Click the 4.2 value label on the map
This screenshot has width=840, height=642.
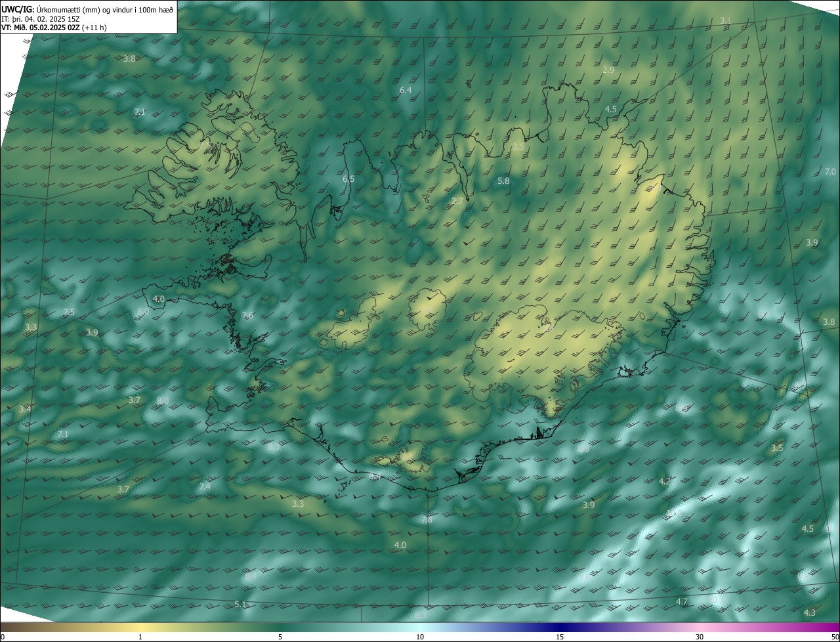(x=664, y=481)
